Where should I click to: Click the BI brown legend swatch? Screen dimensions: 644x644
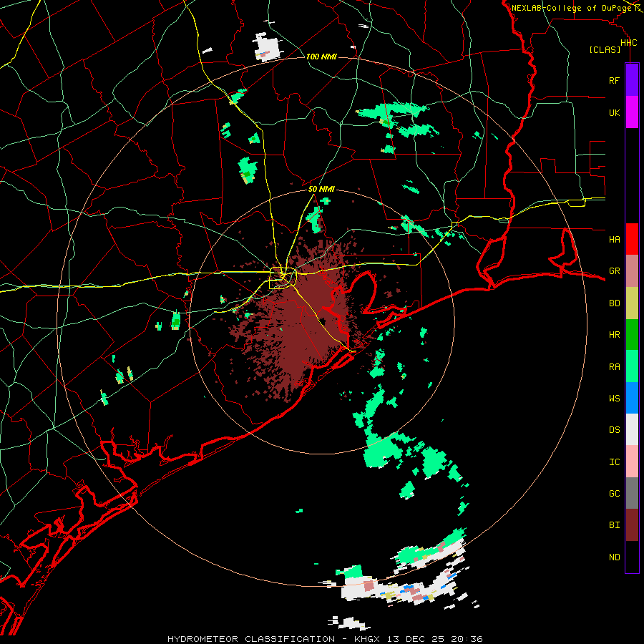tap(632, 525)
